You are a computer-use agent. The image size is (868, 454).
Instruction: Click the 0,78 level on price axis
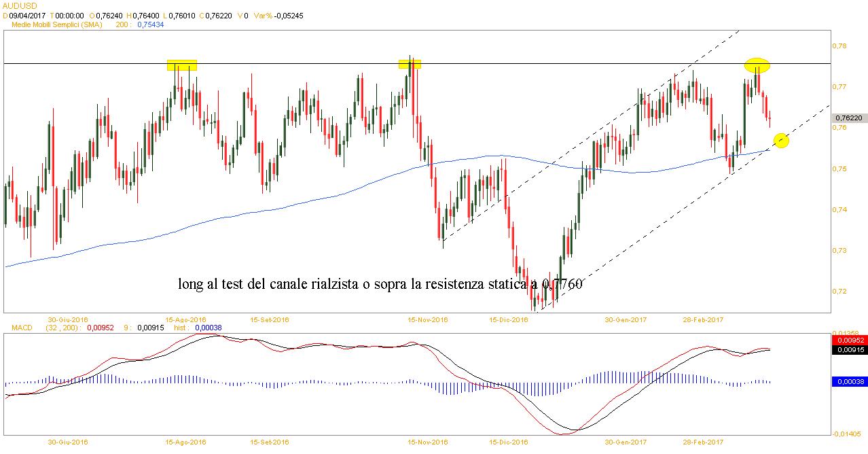click(x=841, y=46)
